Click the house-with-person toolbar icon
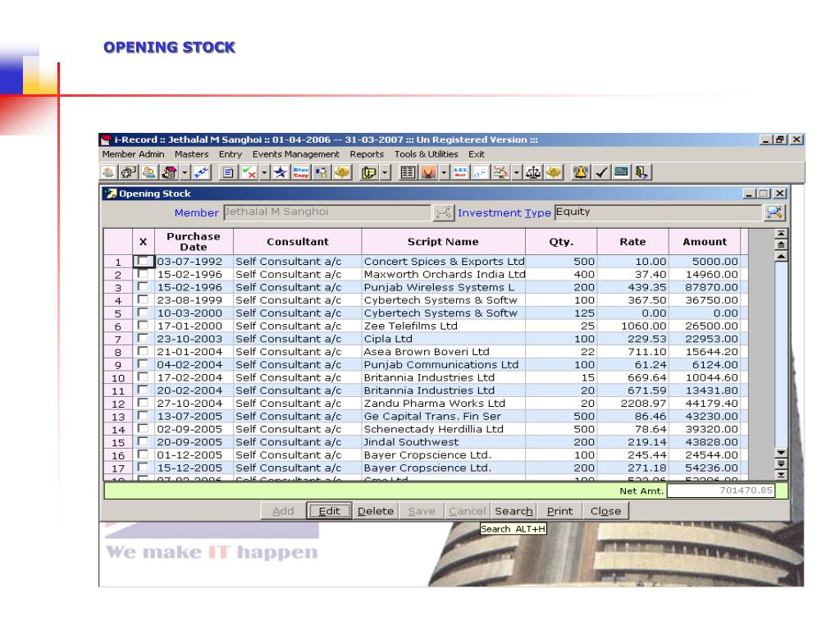Viewport: 840px width, 630px height. coord(169,172)
